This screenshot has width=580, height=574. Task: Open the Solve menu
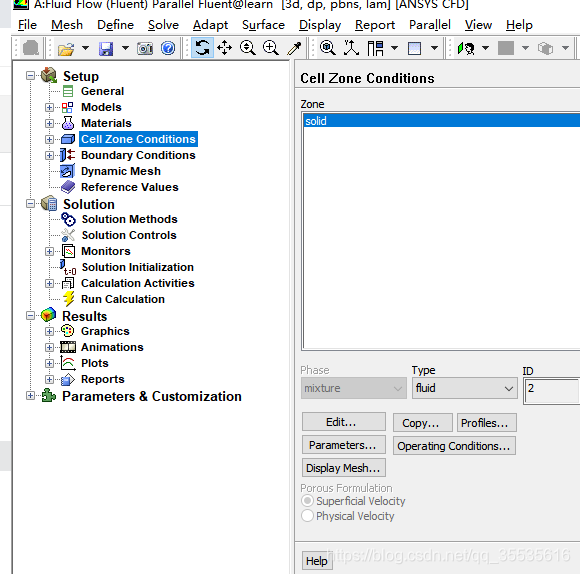coord(163,25)
